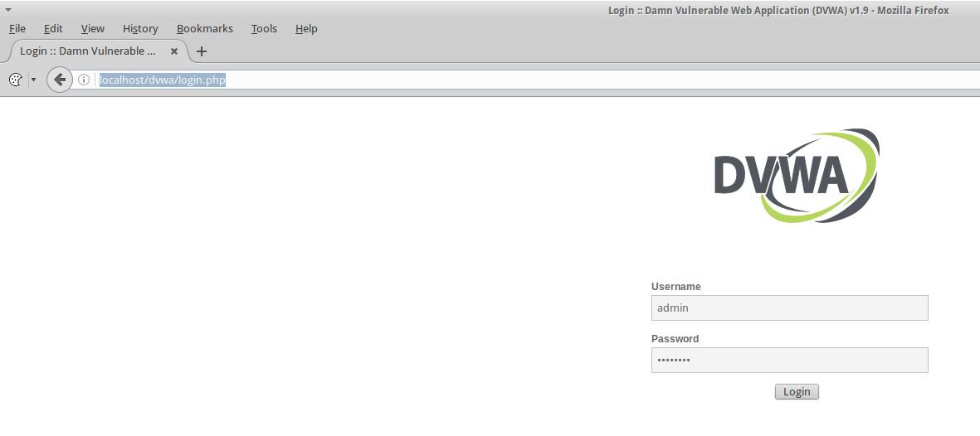
Task: Open the History menu
Action: [x=140, y=28]
